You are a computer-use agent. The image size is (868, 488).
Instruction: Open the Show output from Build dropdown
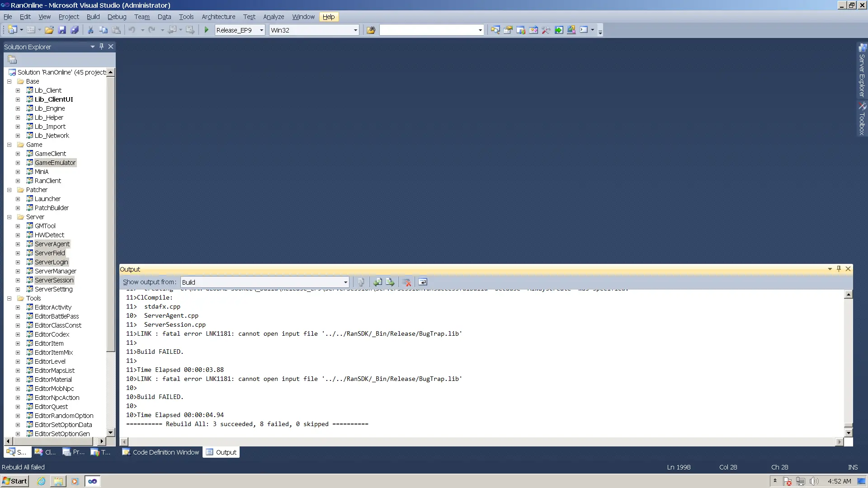point(345,282)
